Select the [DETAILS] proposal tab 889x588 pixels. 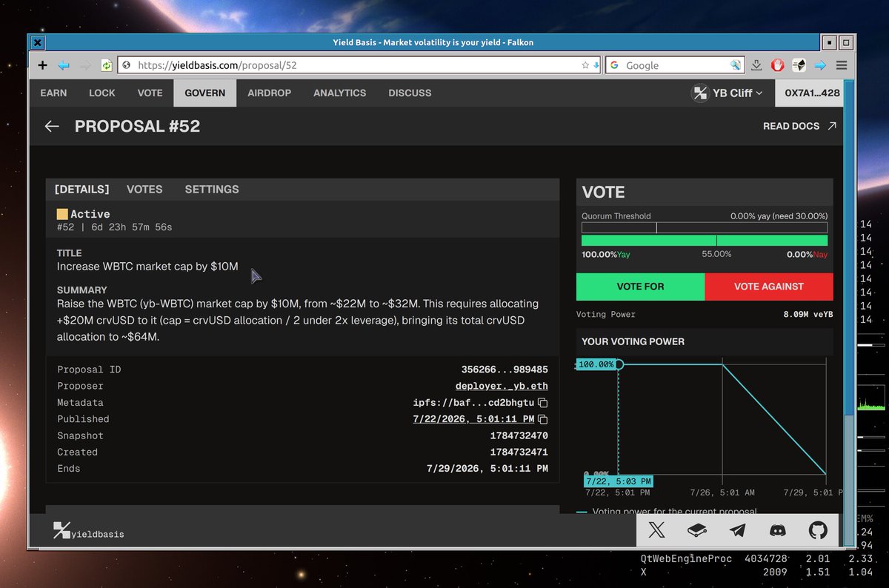click(82, 190)
